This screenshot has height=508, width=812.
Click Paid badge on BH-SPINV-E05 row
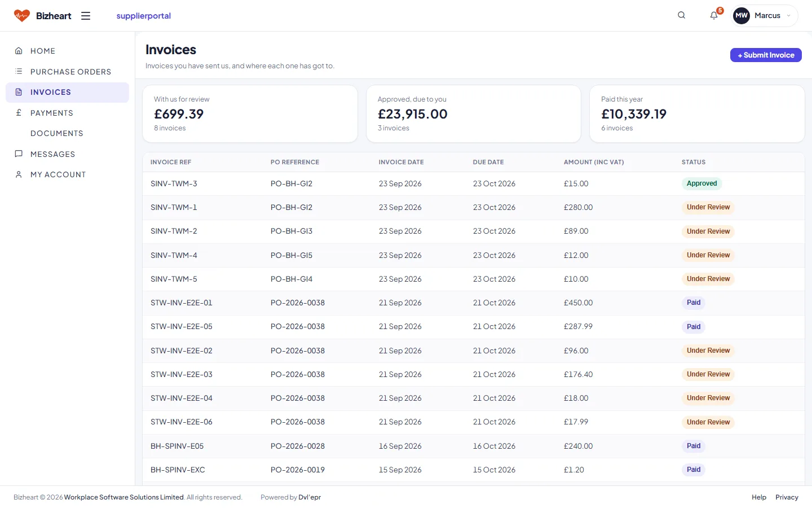(x=694, y=446)
